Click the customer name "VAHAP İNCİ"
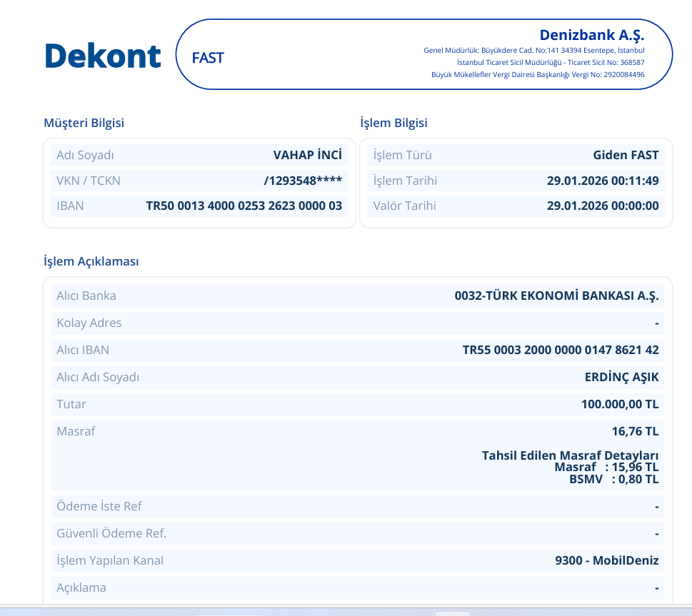 pyautogui.click(x=308, y=155)
